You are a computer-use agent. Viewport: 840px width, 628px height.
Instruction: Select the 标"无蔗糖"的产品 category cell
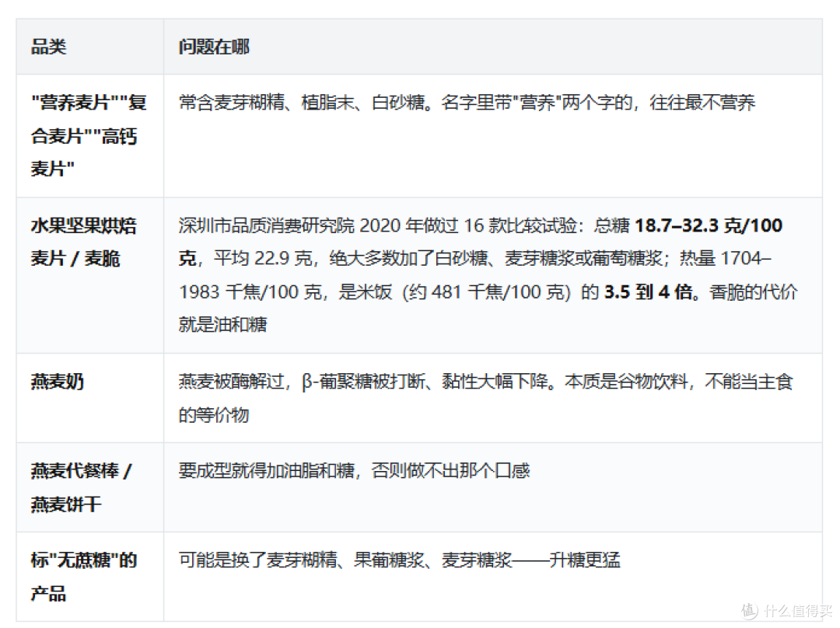(x=89, y=577)
